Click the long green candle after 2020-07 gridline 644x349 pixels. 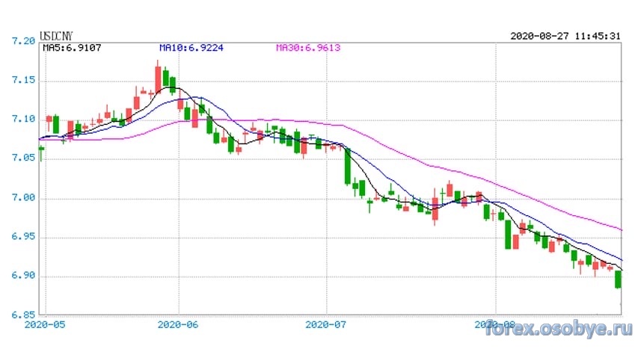[x=348, y=167]
